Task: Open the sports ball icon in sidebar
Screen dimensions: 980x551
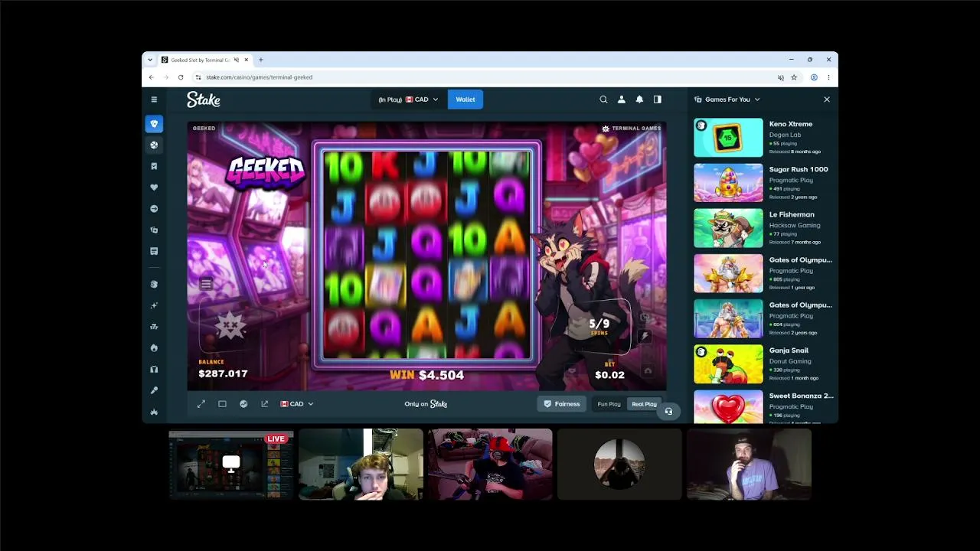Action: point(154,145)
